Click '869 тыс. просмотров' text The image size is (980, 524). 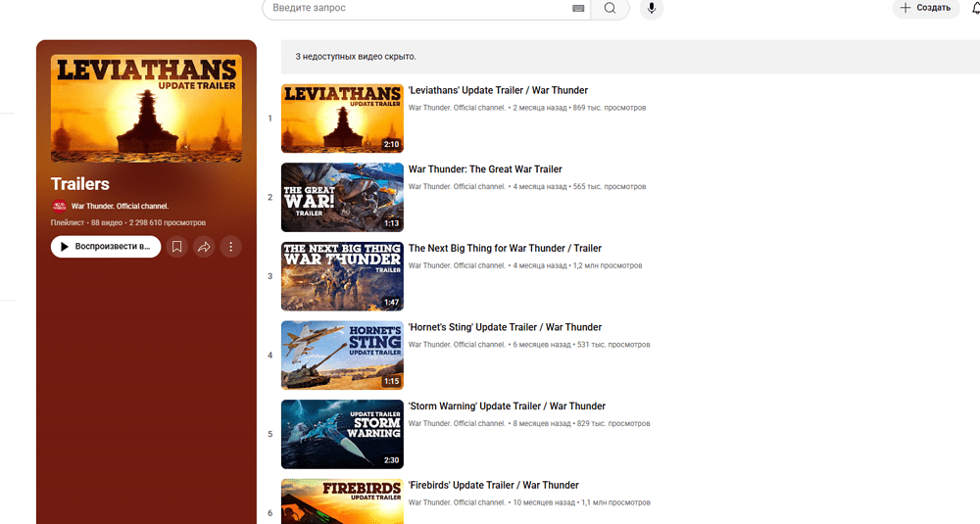610,108
